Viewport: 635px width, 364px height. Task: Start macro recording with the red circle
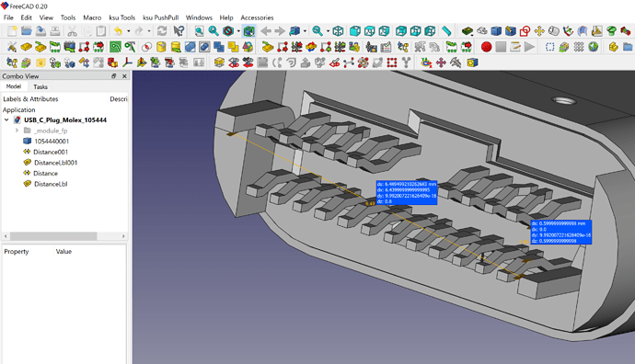pos(487,47)
